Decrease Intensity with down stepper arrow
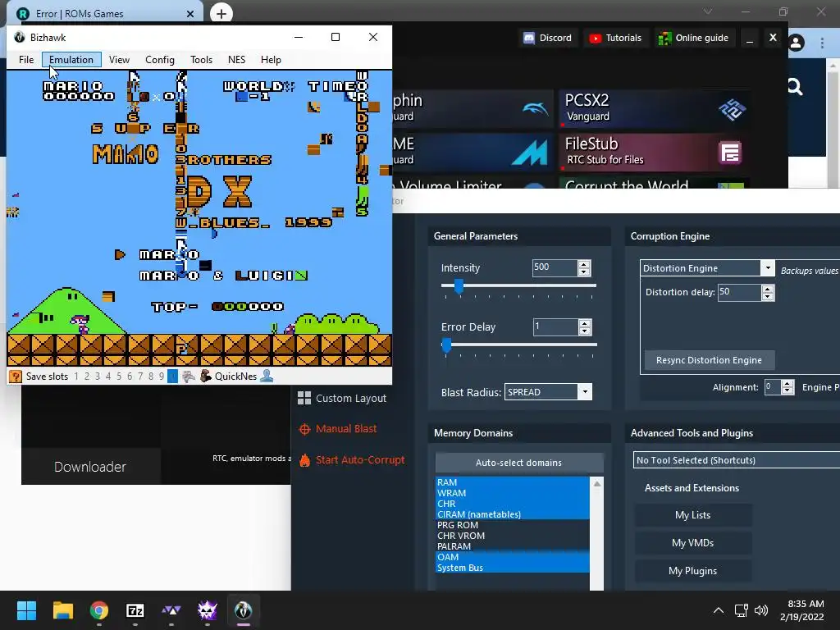Image resolution: width=840 pixels, height=630 pixels. 584,272
